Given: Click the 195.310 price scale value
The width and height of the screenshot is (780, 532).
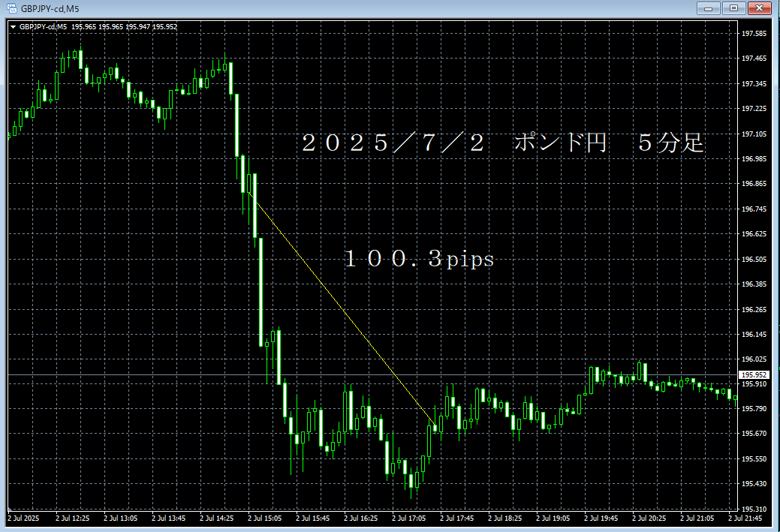Looking at the screenshot, I should [x=754, y=509].
